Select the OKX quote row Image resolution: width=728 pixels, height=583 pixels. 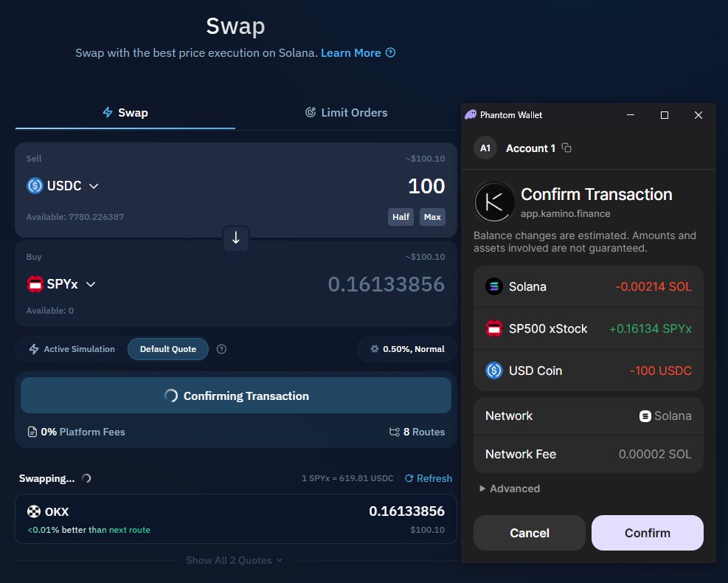tap(236, 519)
